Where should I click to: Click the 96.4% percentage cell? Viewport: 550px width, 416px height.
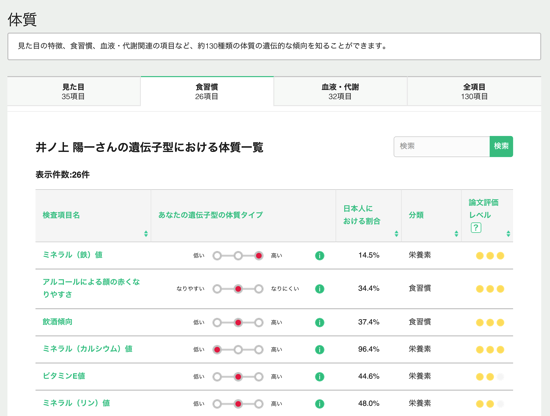pyautogui.click(x=369, y=349)
